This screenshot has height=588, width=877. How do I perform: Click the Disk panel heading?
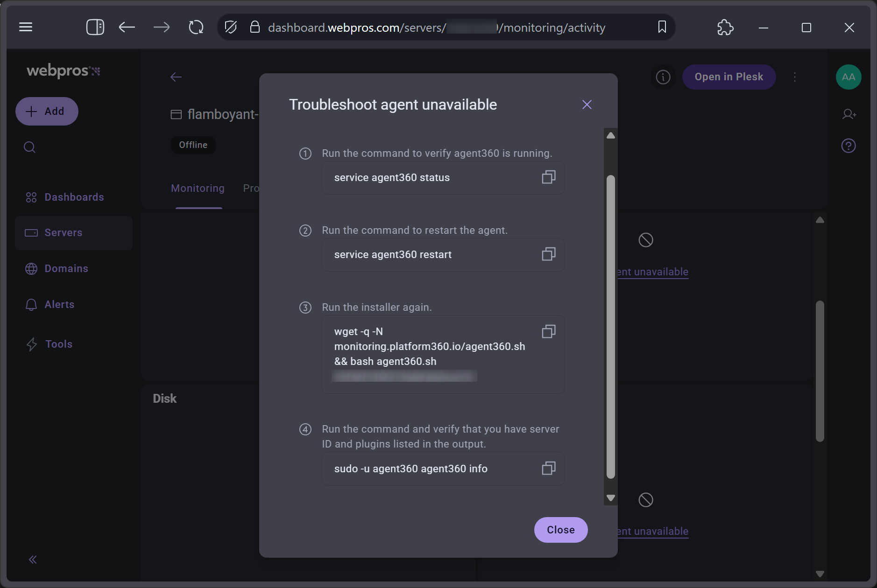pos(164,399)
